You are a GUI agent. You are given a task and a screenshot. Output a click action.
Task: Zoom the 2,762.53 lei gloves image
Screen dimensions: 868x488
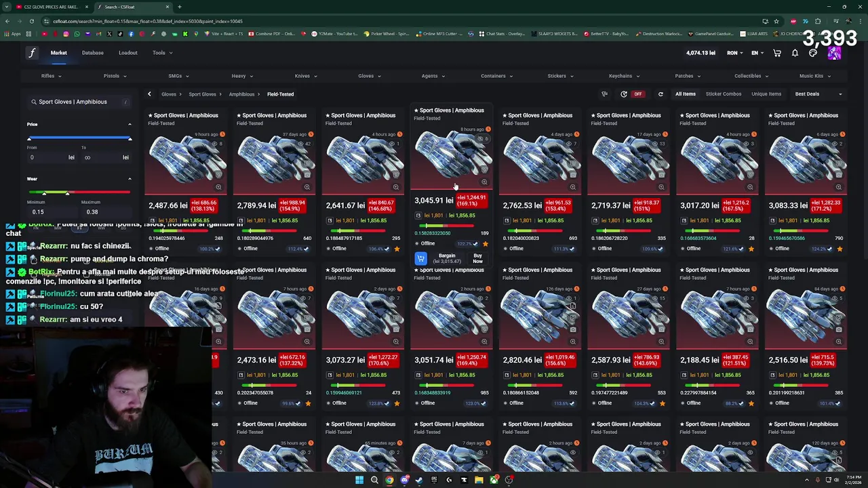tap(573, 187)
